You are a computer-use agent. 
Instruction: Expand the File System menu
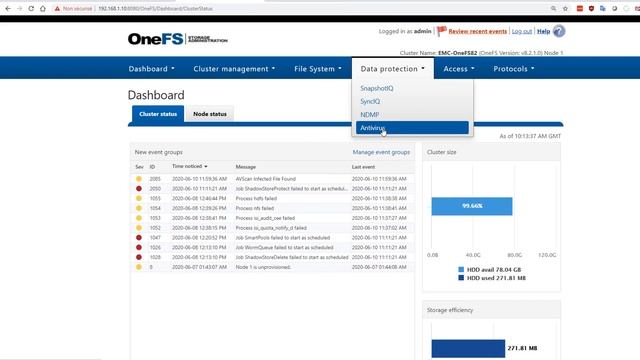click(318, 69)
